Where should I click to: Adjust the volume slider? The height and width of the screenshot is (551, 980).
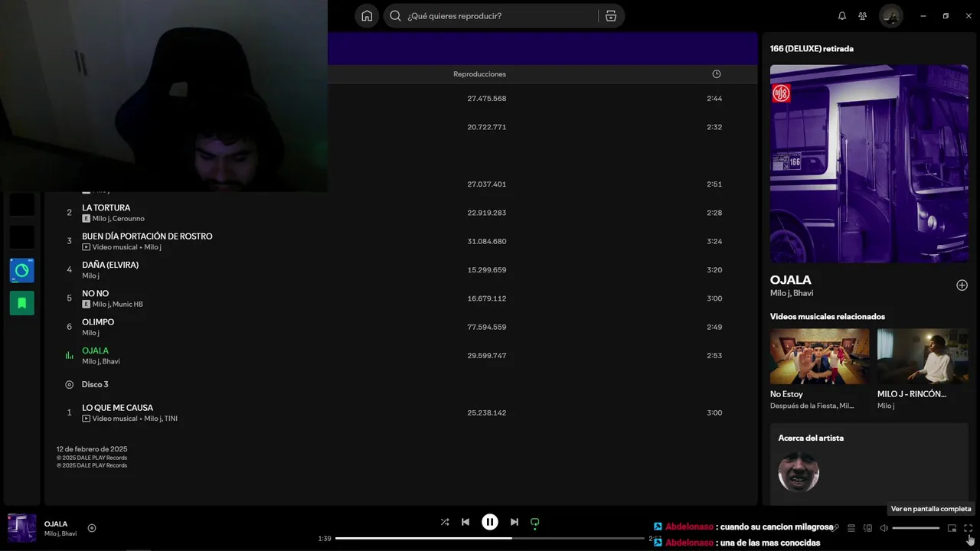916,528
